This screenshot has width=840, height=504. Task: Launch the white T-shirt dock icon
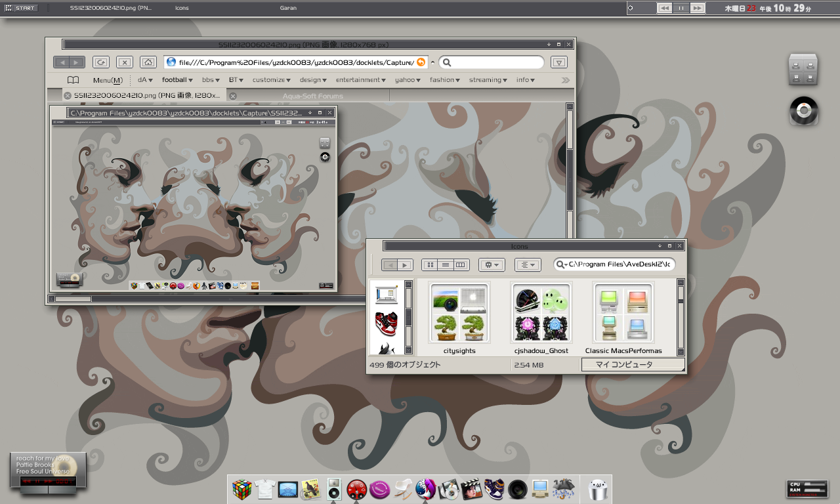coord(265,489)
